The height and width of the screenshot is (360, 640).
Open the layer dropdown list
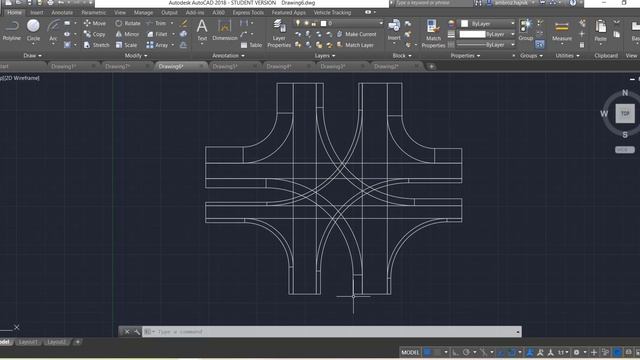tap(381, 23)
